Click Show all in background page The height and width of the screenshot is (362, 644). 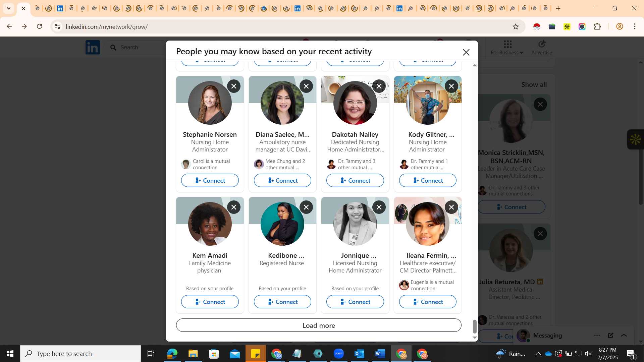[x=534, y=85]
